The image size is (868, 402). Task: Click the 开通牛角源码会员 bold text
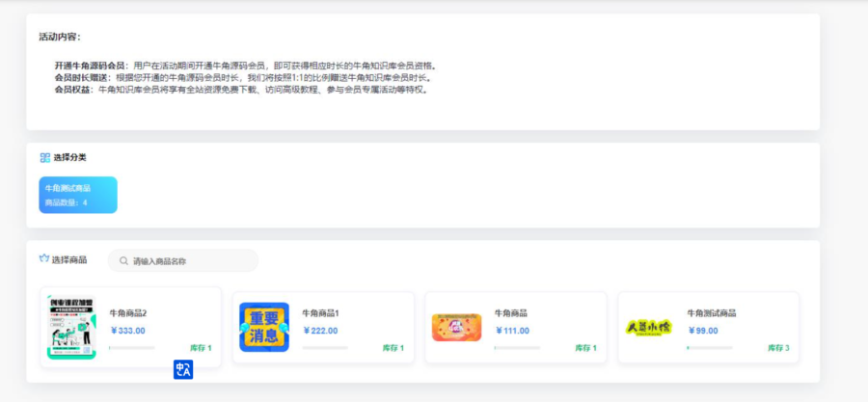tap(90, 66)
